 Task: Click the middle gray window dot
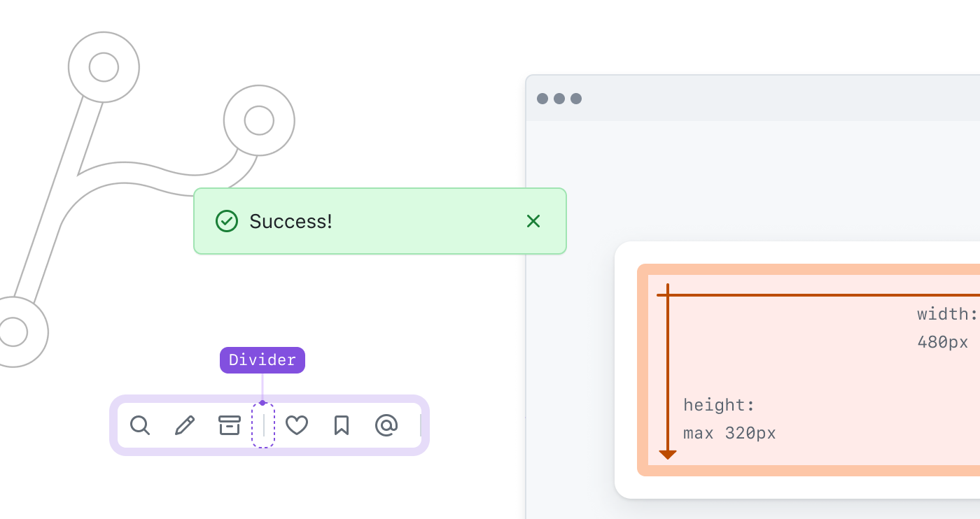coord(559,99)
